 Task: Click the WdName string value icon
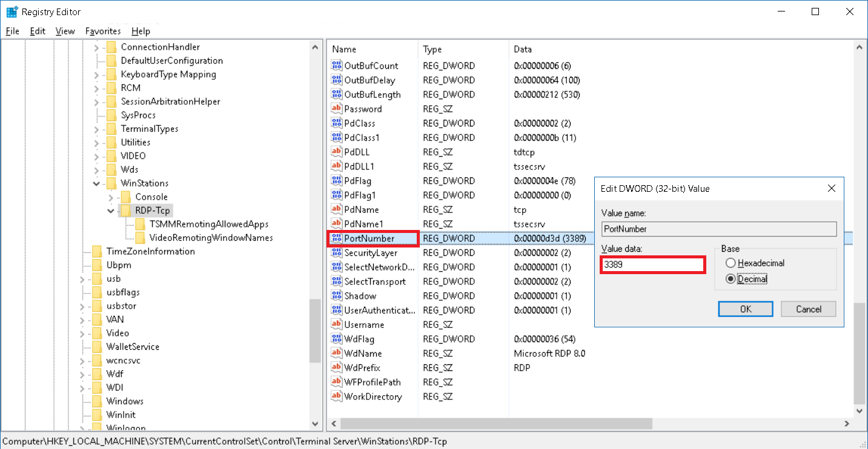tap(337, 353)
